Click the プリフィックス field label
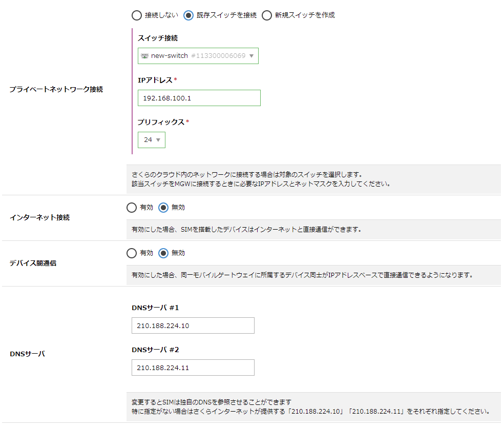Image resolution: width=504 pixels, height=428 pixels. tap(161, 122)
